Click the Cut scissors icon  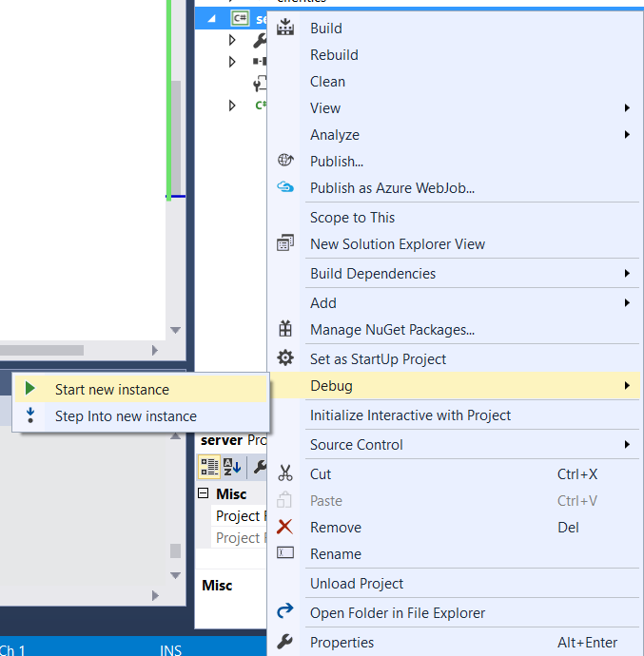pos(285,473)
